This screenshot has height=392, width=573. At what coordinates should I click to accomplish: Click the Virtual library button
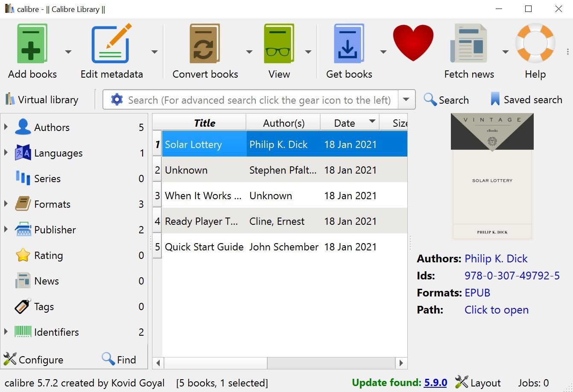(x=42, y=99)
